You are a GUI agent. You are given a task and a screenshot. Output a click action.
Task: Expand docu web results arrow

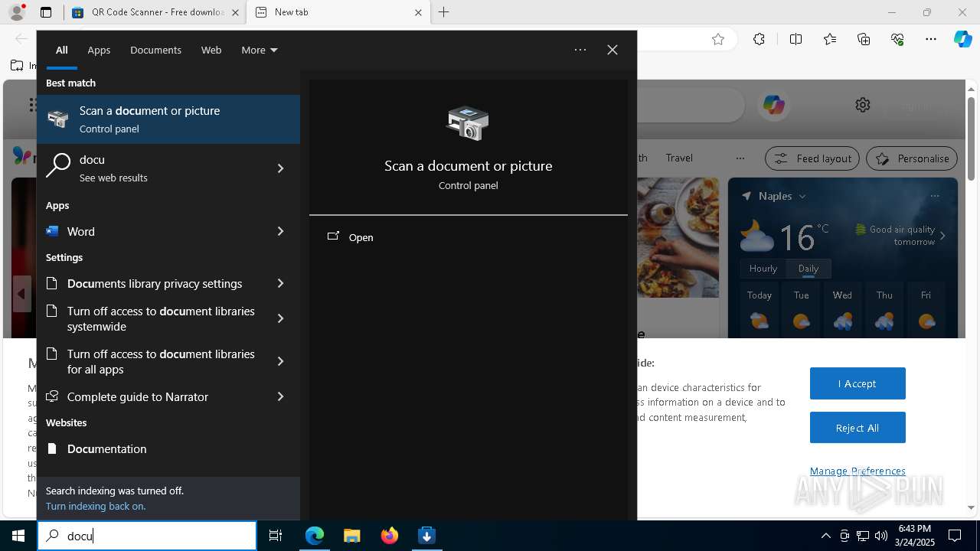pyautogui.click(x=280, y=168)
